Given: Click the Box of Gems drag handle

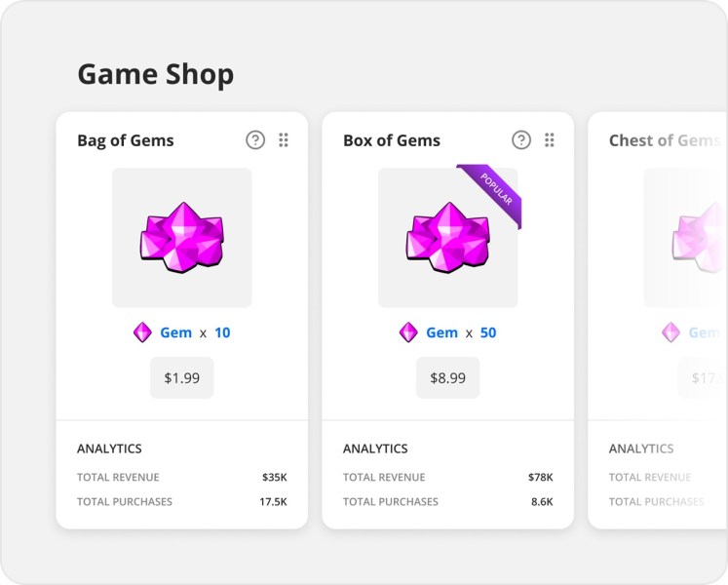Looking at the screenshot, I should [x=550, y=139].
